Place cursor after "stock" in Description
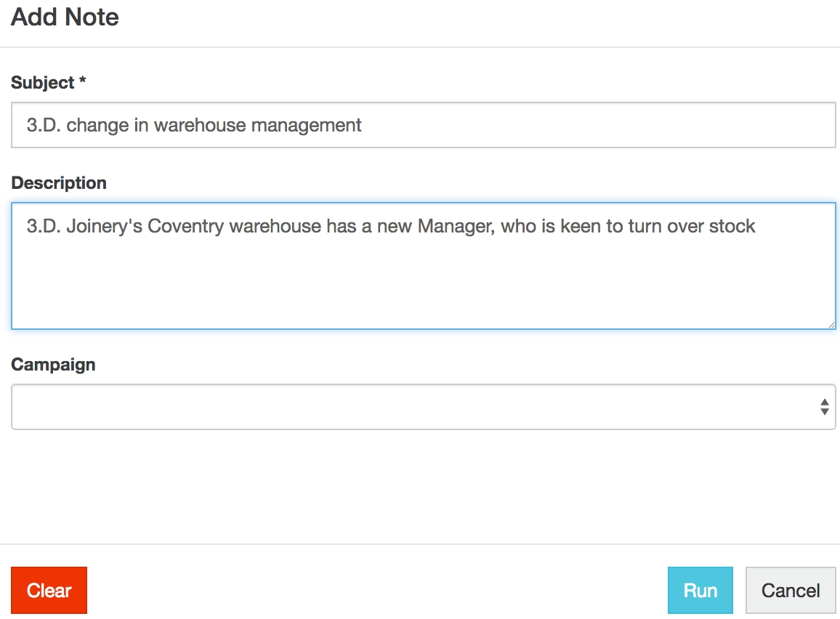The width and height of the screenshot is (840, 619). point(756,227)
